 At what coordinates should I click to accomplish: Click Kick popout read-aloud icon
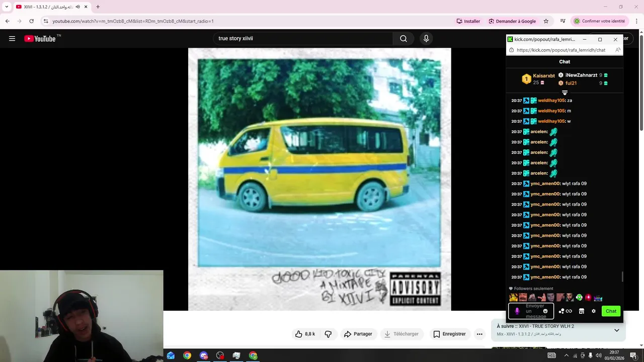(x=617, y=50)
